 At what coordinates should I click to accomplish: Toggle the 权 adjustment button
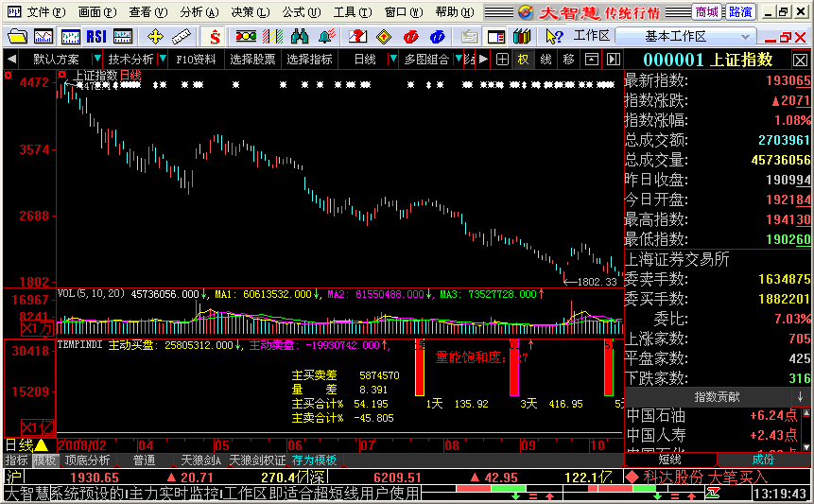click(x=523, y=60)
